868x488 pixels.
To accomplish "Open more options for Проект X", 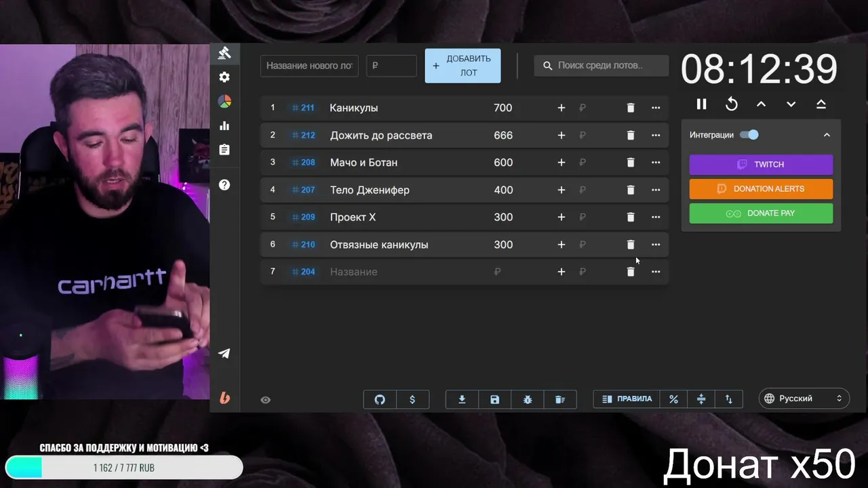I will click(656, 218).
